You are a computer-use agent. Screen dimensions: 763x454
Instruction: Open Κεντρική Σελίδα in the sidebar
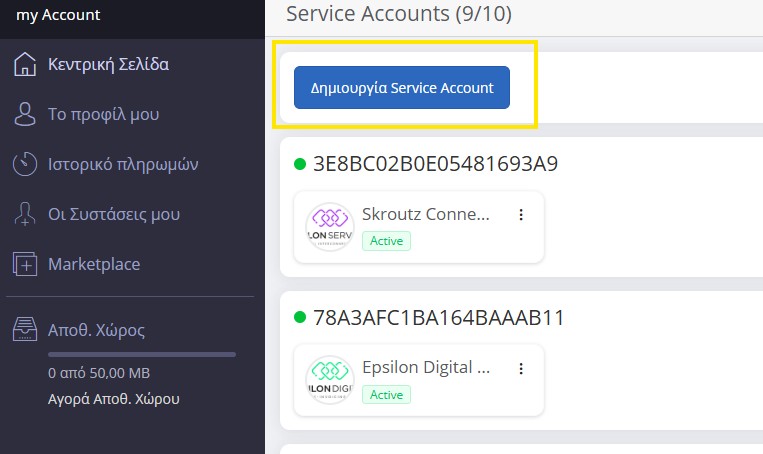pyautogui.click(x=108, y=65)
